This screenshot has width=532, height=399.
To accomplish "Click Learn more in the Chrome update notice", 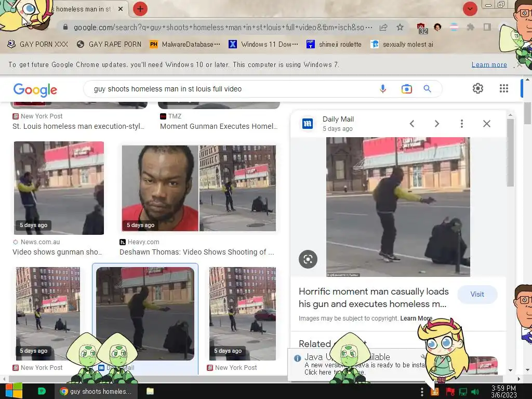I will [489, 64].
